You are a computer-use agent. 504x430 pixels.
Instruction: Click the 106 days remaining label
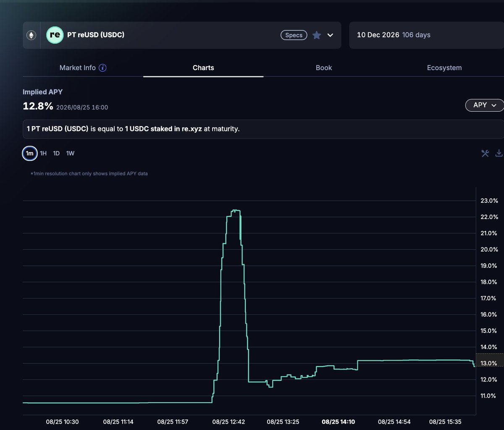click(416, 35)
